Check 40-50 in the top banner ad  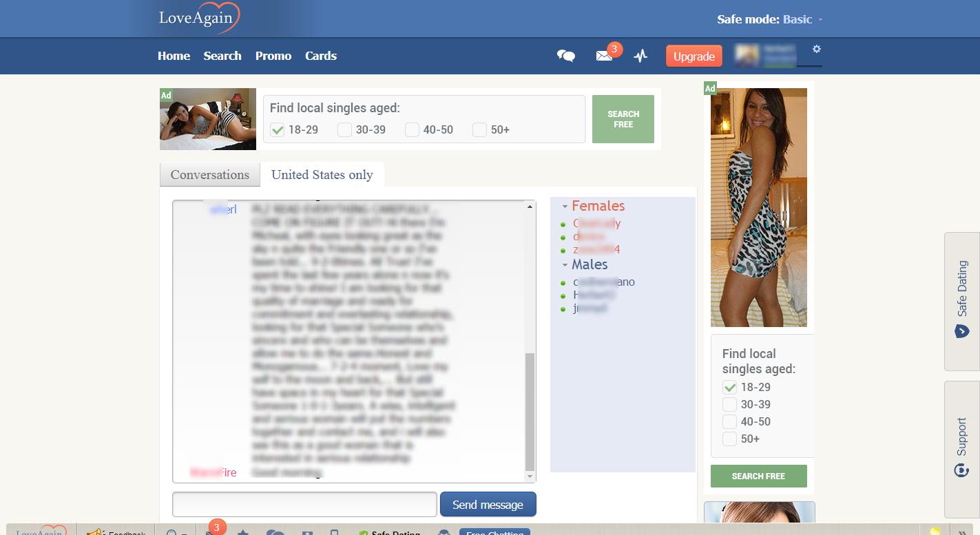click(412, 129)
